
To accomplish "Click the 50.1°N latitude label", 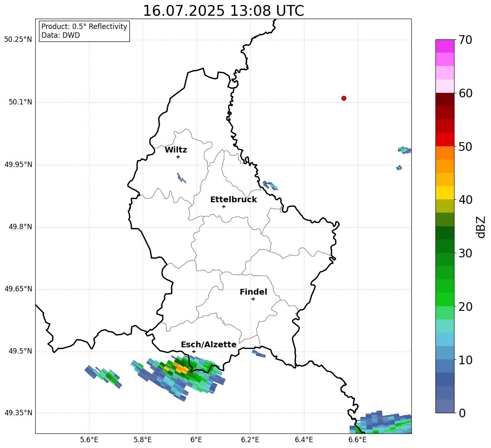I will (x=20, y=102).
